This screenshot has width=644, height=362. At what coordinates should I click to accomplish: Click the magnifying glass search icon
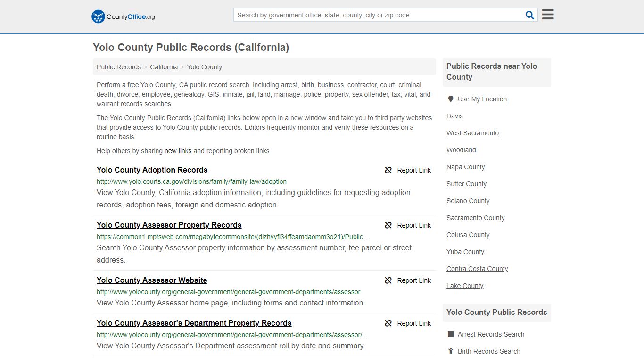(529, 15)
